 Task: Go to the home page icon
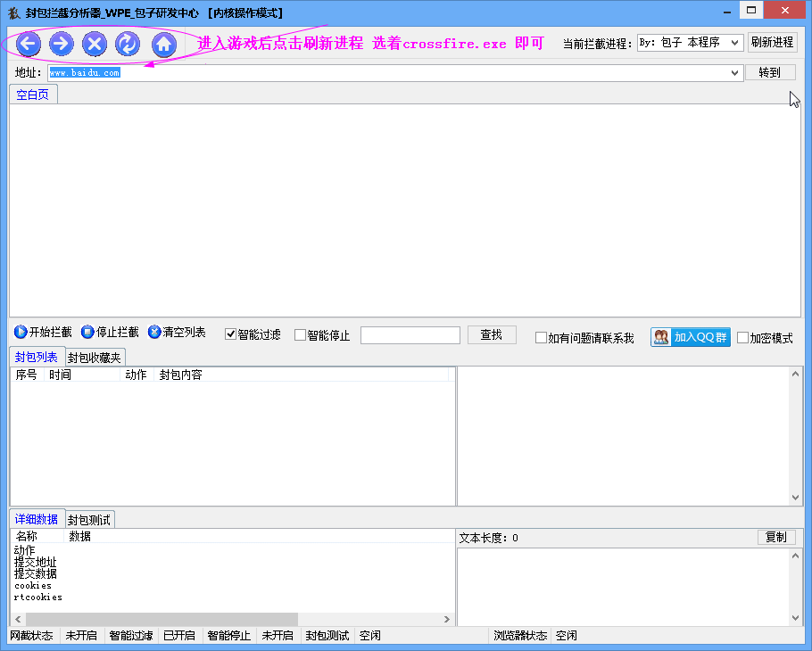pos(164,44)
